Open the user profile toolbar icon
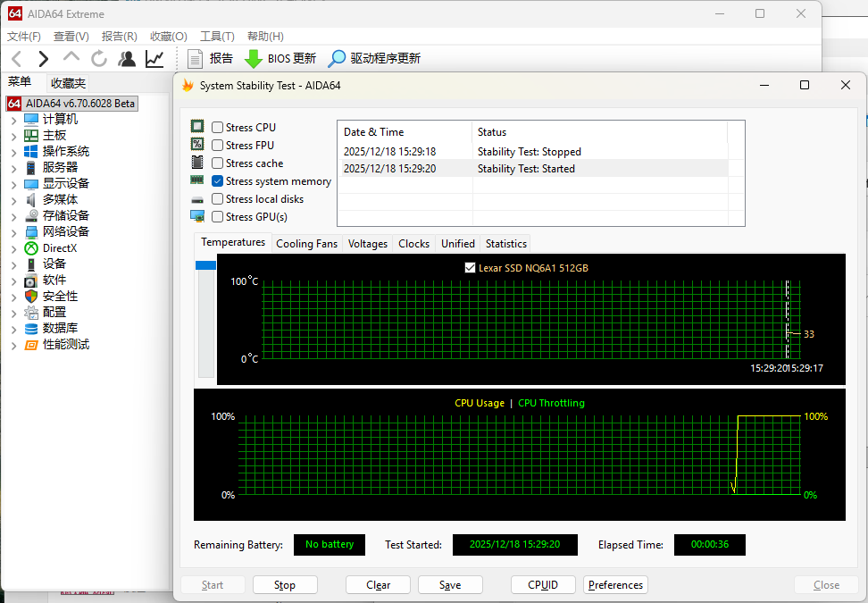Screen dimensions: 868x603 click(127, 58)
